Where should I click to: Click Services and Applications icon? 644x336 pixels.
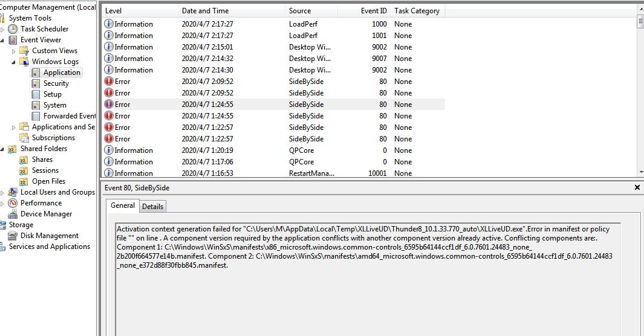[x=2, y=247]
